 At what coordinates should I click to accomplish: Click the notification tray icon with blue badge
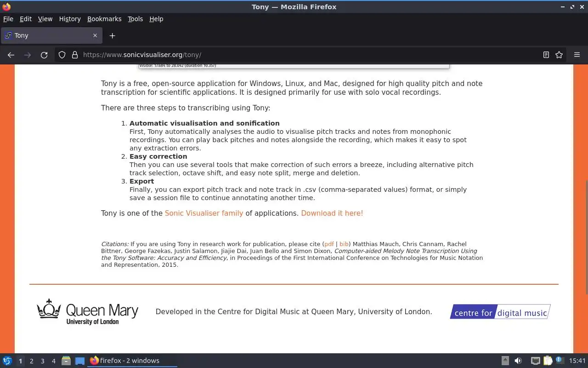click(559, 361)
